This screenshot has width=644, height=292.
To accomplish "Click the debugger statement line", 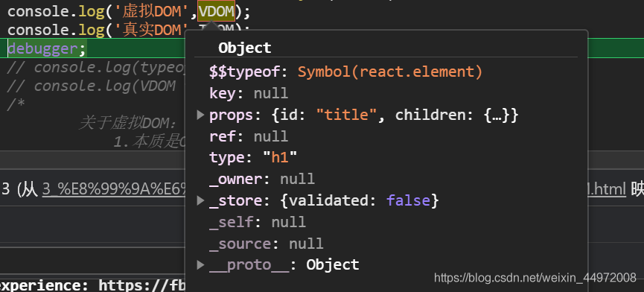I will tap(47, 49).
